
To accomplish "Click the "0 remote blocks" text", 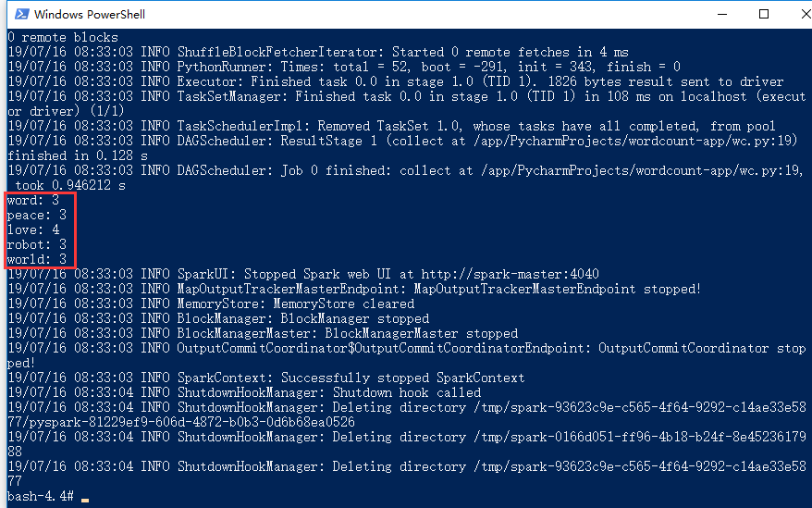I will [63, 37].
